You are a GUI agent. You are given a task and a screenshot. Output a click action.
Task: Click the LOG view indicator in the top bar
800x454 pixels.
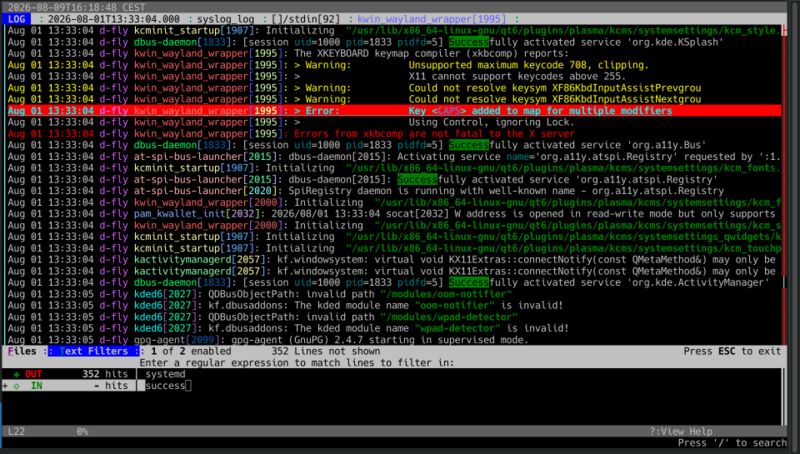[16, 19]
